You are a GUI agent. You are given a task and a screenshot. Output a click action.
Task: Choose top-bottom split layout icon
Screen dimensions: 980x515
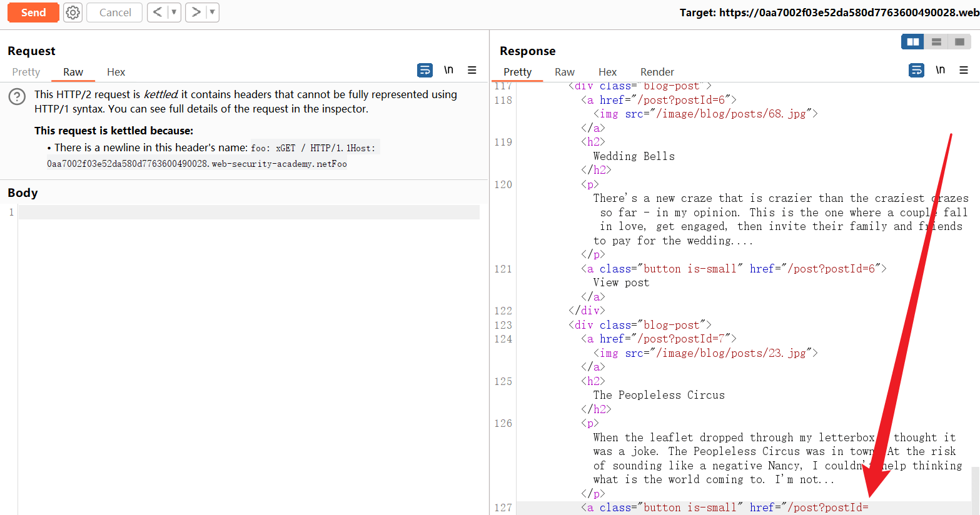point(936,42)
